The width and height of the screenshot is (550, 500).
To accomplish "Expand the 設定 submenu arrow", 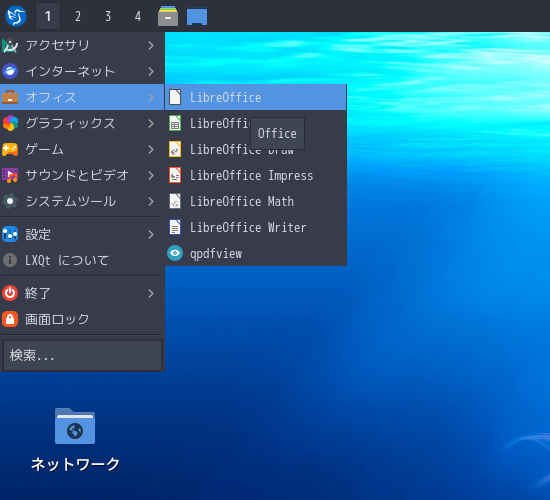I will pos(151,234).
